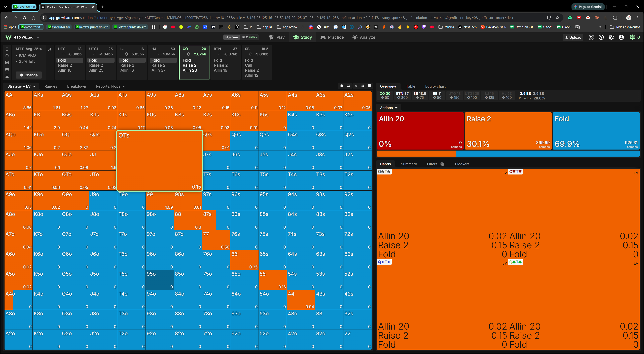The width and height of the screenshot is (644, 354).
Task: Open the Breakdown tab
Action: tap(77, 86)
